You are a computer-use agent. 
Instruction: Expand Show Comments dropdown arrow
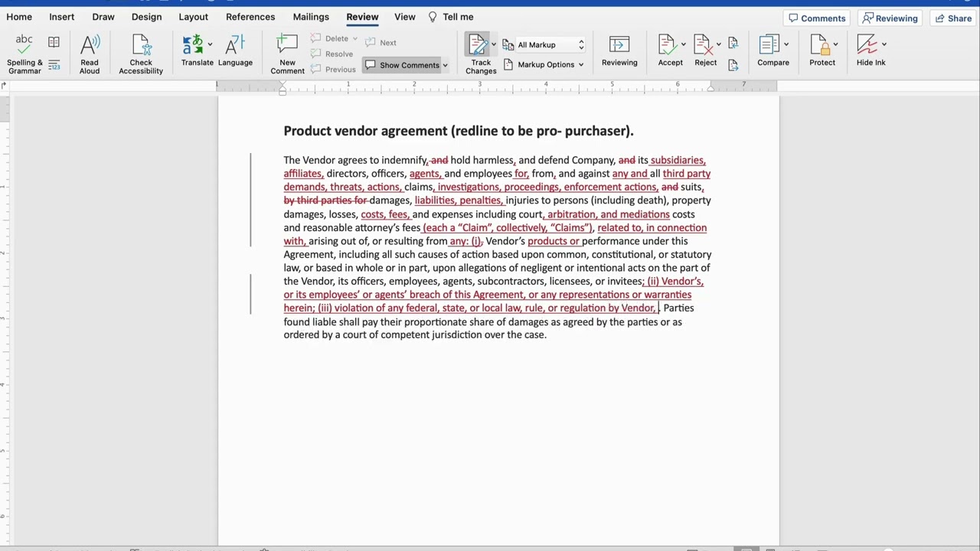tap(445, 65)
